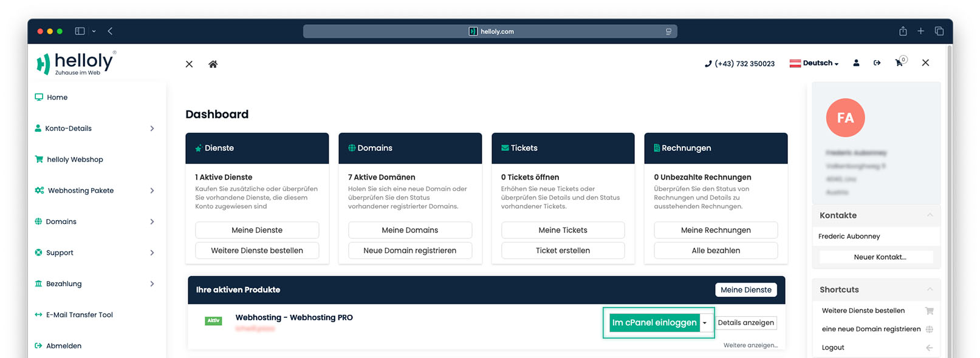The image size is (980, 358).
Task: Open Safari sidebar toggle icon
Action: tap(80, 31)
